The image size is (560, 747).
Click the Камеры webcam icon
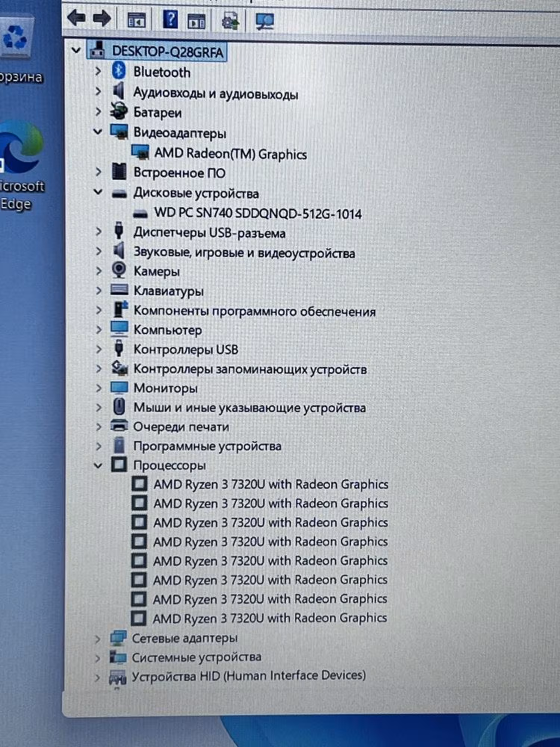tap(119, 270)
